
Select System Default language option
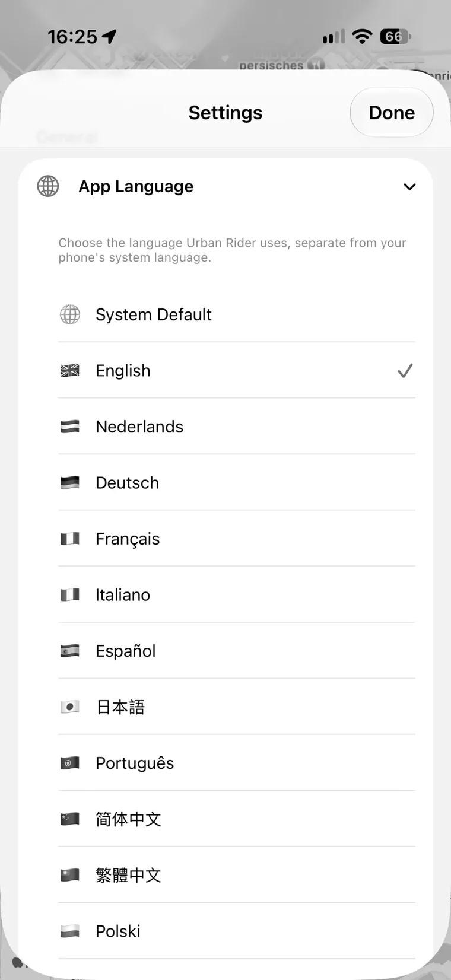[x=237, y=314]
